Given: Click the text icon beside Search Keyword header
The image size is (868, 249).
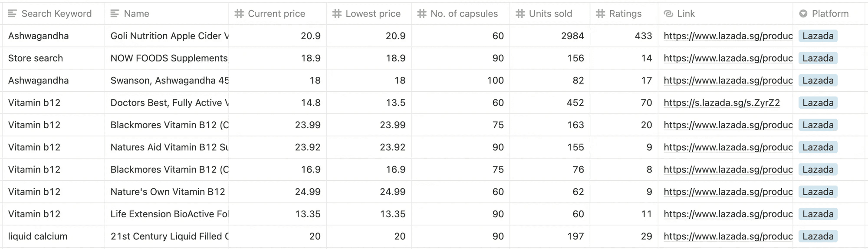Looking at the screenshot, I should click(13, 14).
